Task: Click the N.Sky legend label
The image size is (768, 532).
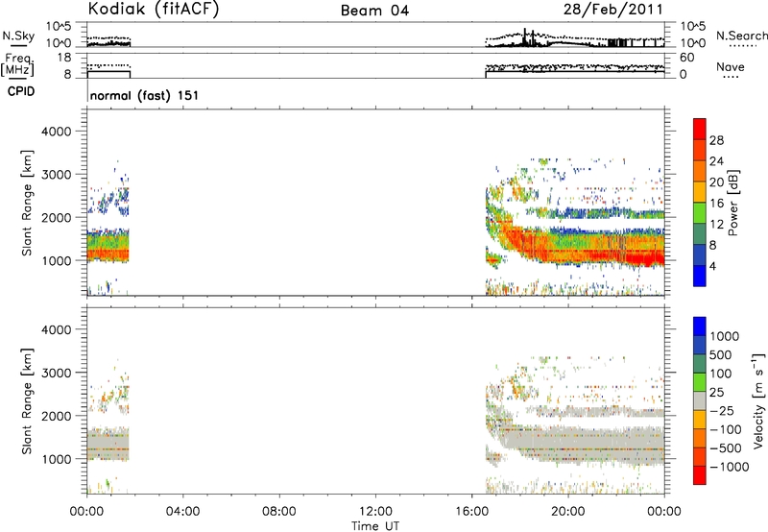Action: point(18,36)
